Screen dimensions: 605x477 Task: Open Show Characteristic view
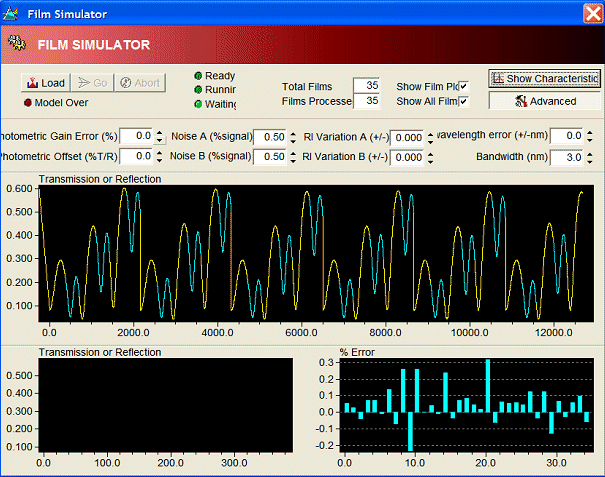pyautogui.click(x=544, y=79)
